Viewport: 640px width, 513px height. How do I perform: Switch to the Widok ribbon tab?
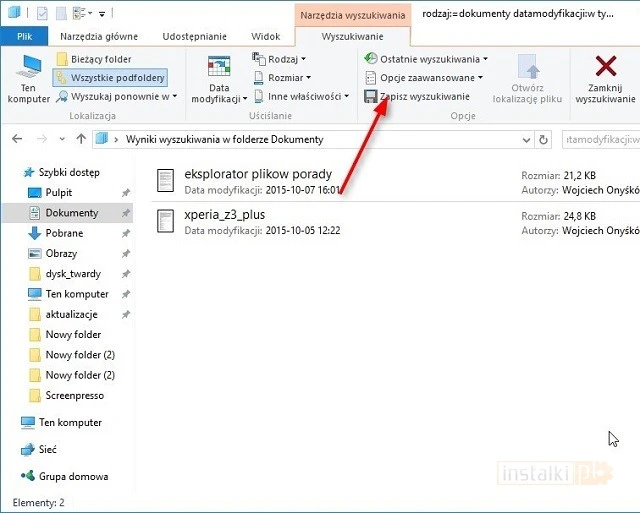(265, 36)
